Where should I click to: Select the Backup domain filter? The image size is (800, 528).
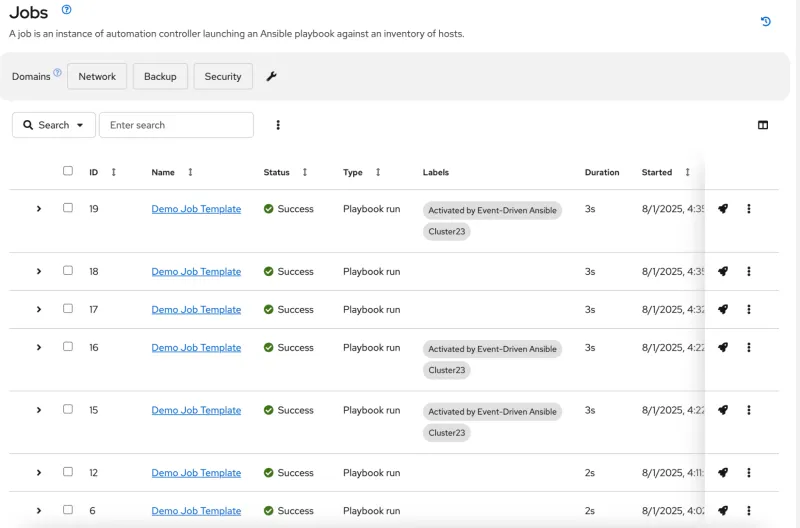pyautogui.click(x=160, y=77)
